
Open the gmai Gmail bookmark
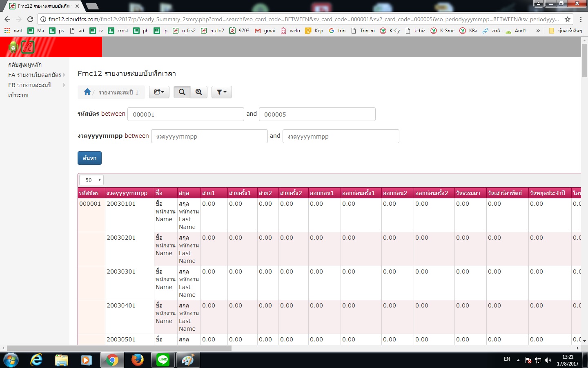point(265,31)
